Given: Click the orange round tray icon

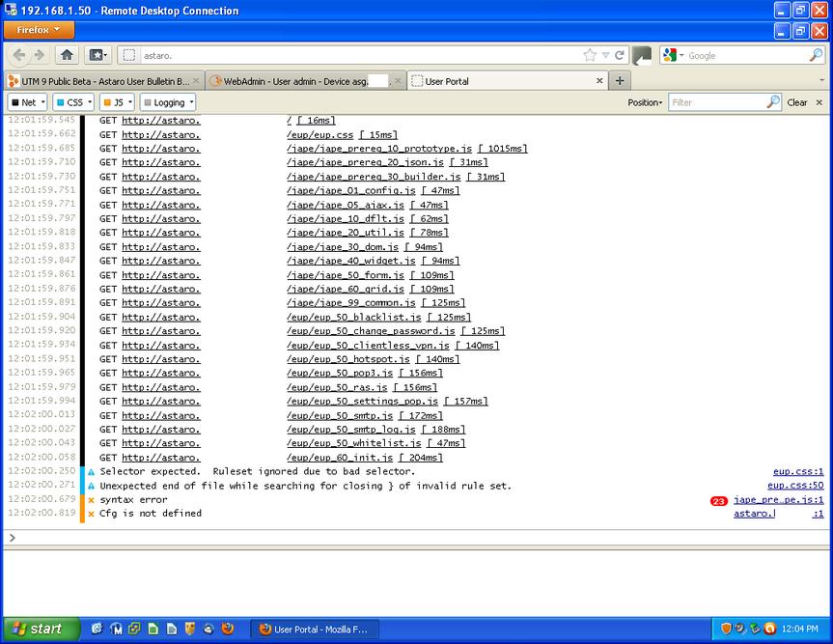Looking at the screenshot, I should 769,629.
